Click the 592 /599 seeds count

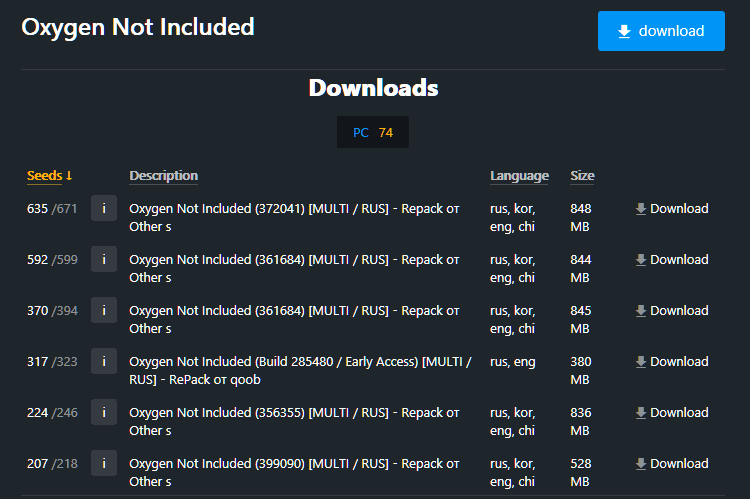pyautogui.click(x=52, y=260)
